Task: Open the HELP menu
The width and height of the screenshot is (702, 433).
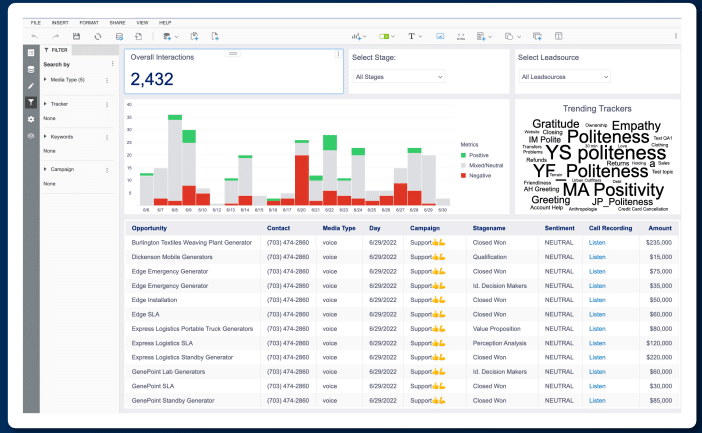Action: tap(165, 22)
